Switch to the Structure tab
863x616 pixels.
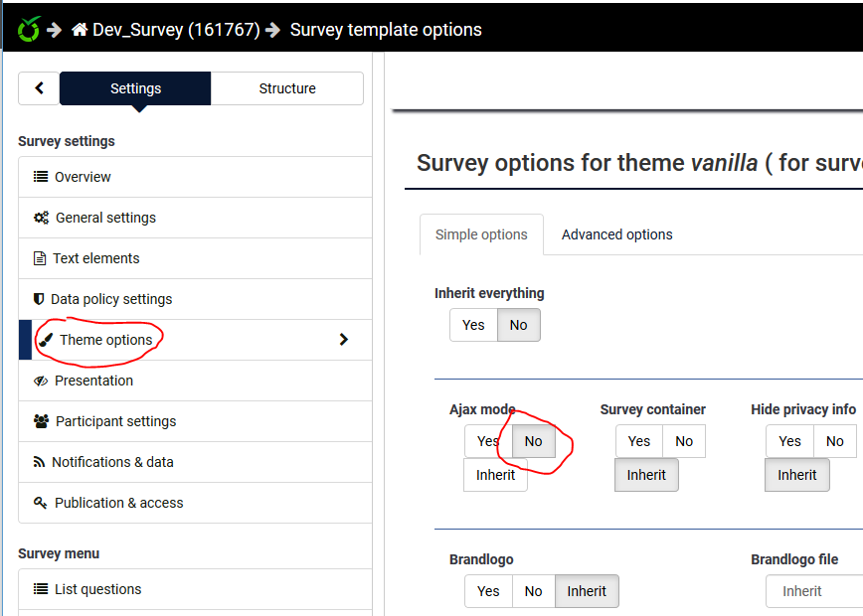(287, 88)
